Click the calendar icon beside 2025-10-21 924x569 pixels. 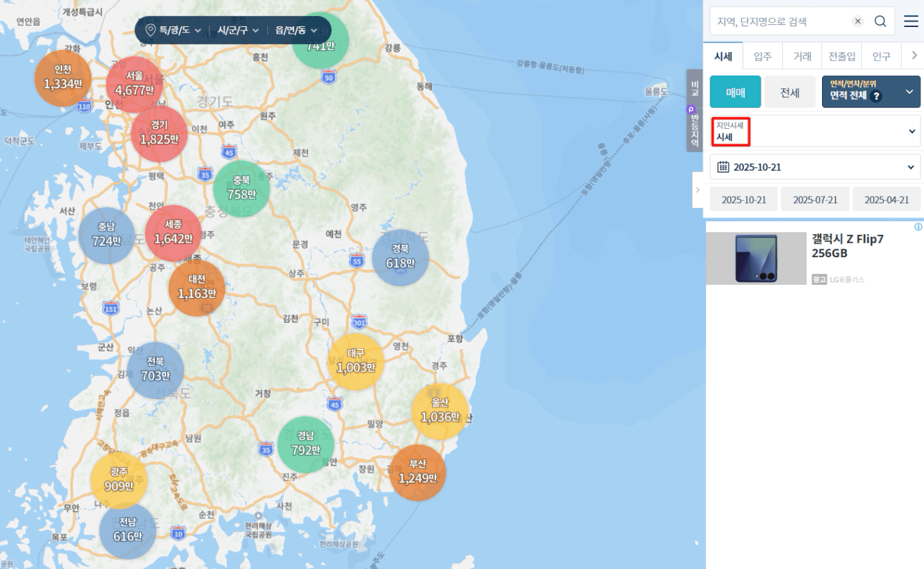coord(723,167)
